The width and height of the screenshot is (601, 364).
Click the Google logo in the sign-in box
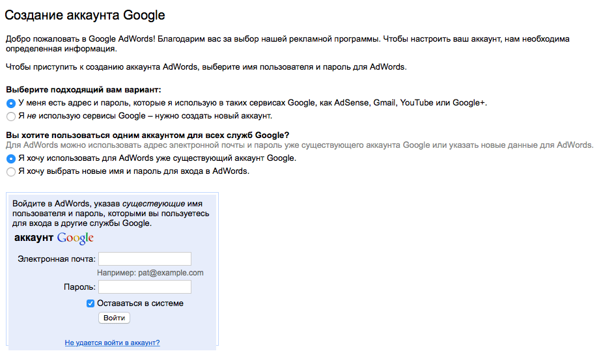(75, 238)
